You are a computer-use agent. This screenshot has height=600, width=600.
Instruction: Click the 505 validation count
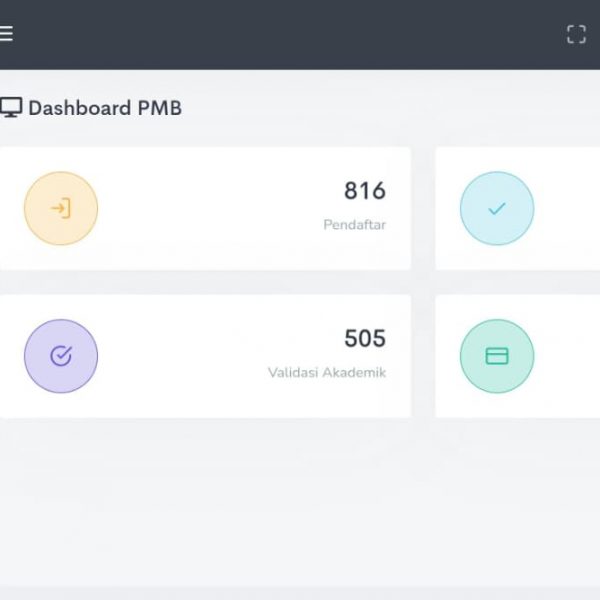[x=364, y=339]
